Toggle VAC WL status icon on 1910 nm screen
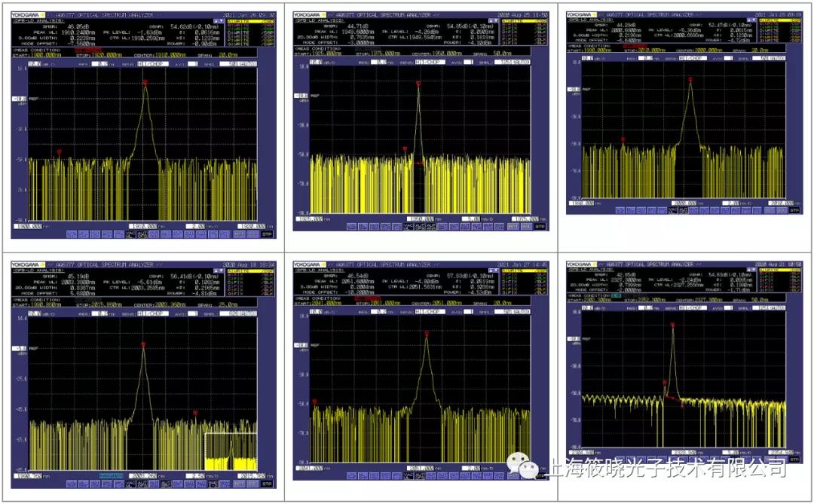The width and height of the screenshot is (814, 504). pos(131,234)
